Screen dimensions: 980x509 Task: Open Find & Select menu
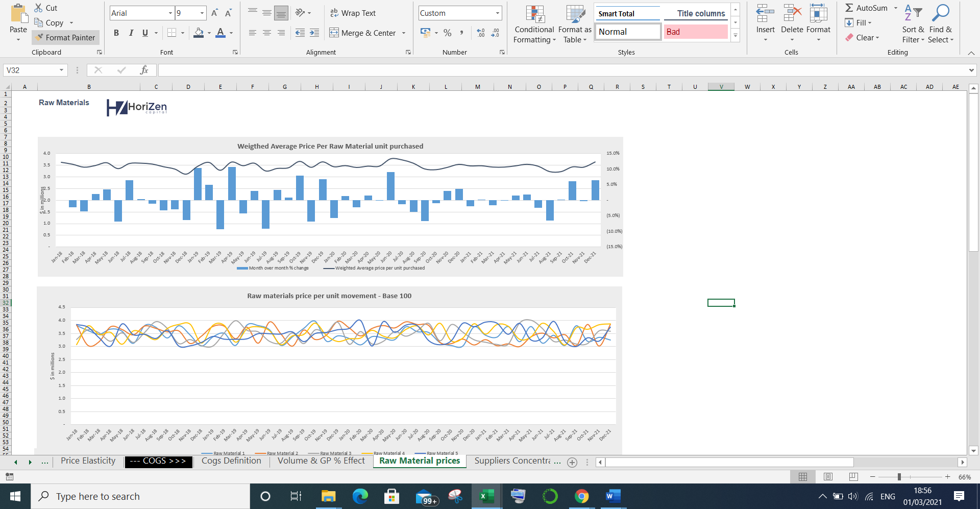pos(940,23)
